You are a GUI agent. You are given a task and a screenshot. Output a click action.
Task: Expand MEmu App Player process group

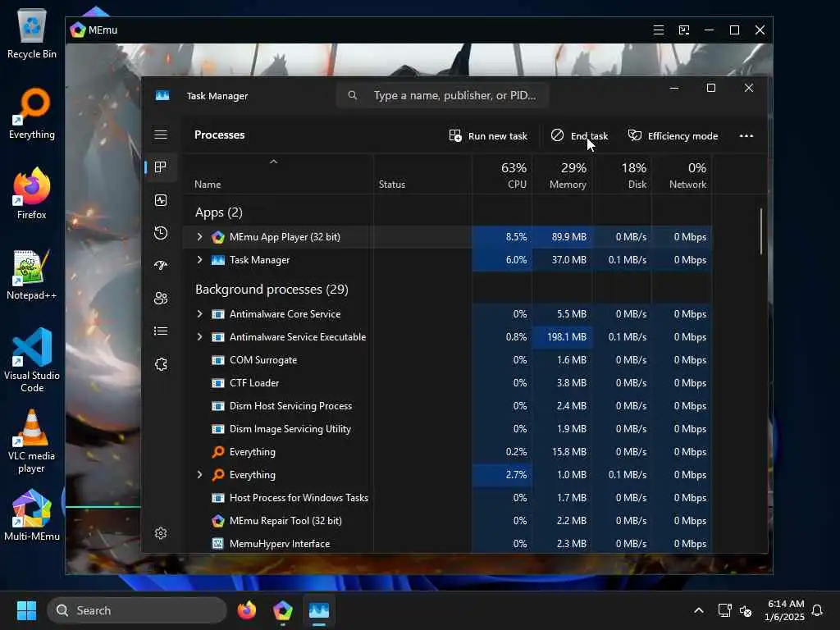(x=199, y=237)
